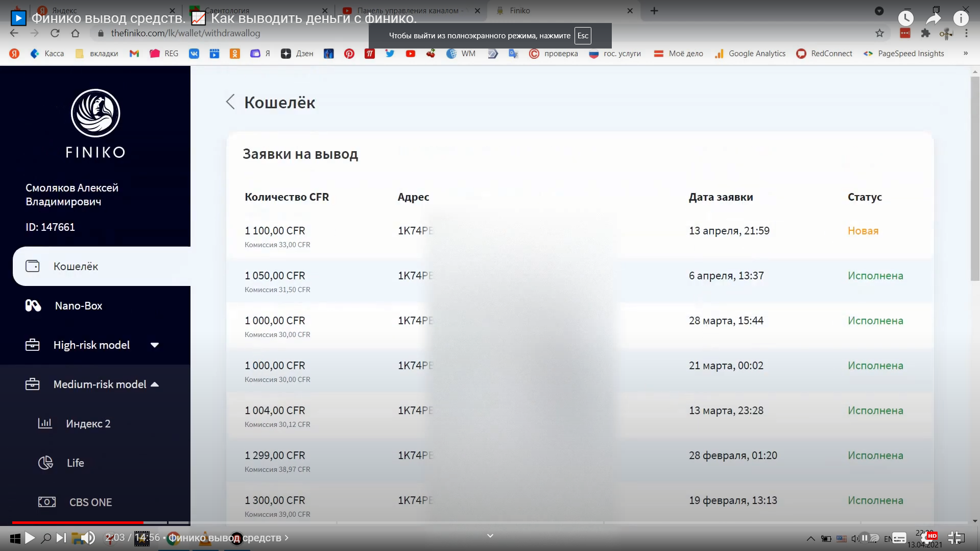Screen dimensions: 980x551
Task: Open the YouTube bookmark icon
Action: click(411, 54)
